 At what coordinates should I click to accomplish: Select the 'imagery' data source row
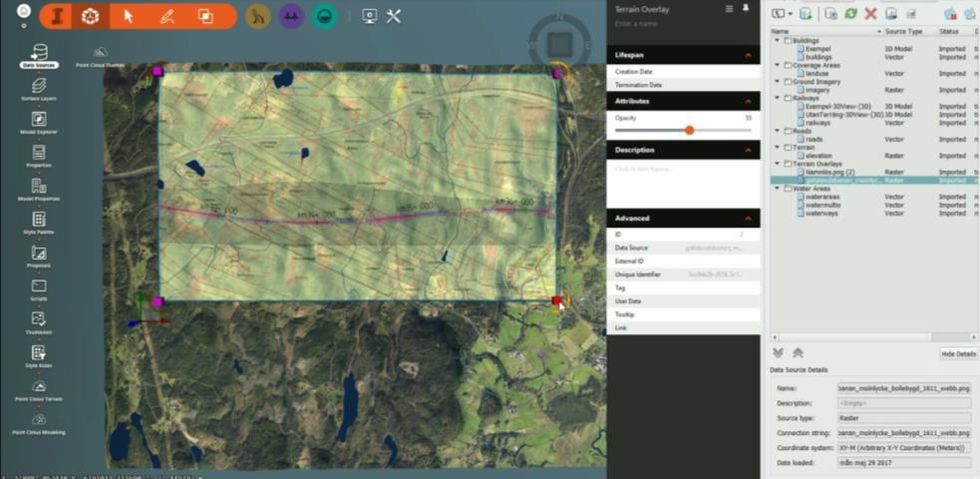875,90
